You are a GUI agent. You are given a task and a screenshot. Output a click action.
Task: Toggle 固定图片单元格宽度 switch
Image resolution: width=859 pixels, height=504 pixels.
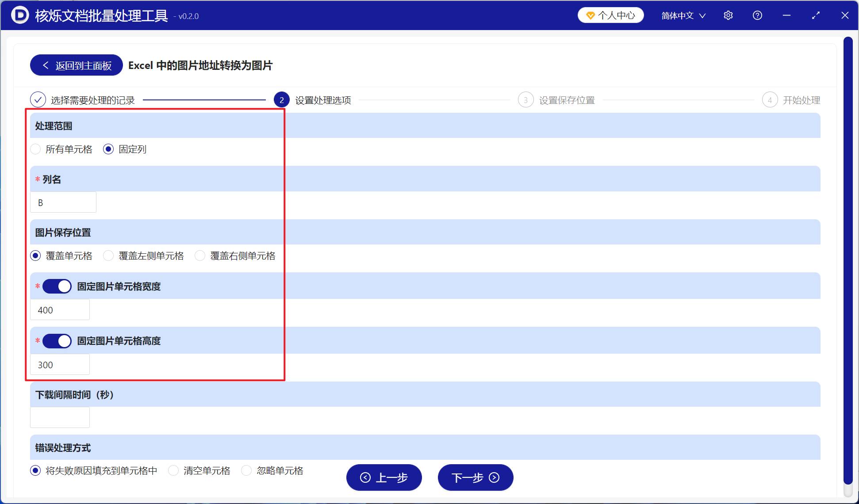click(x=57, y=286)
